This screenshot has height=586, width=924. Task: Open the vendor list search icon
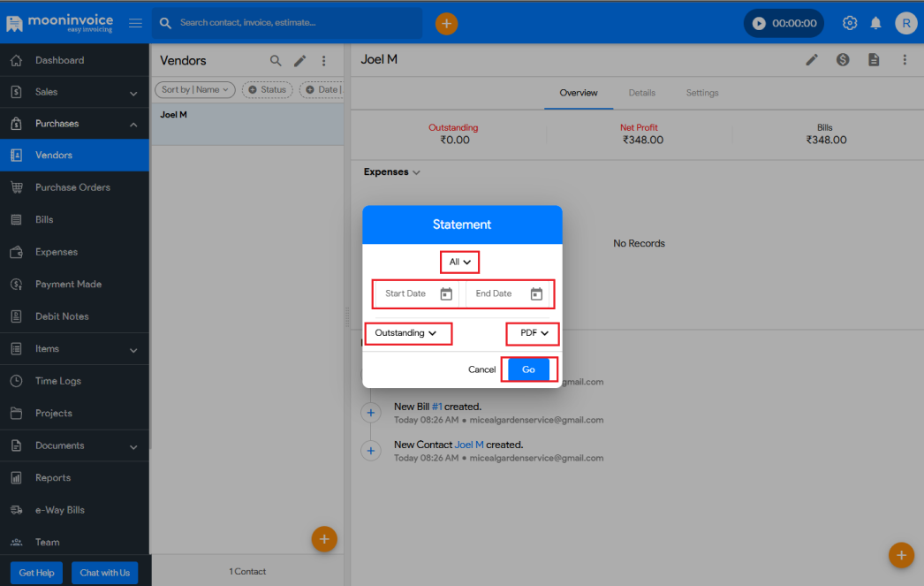coord(276,60)
